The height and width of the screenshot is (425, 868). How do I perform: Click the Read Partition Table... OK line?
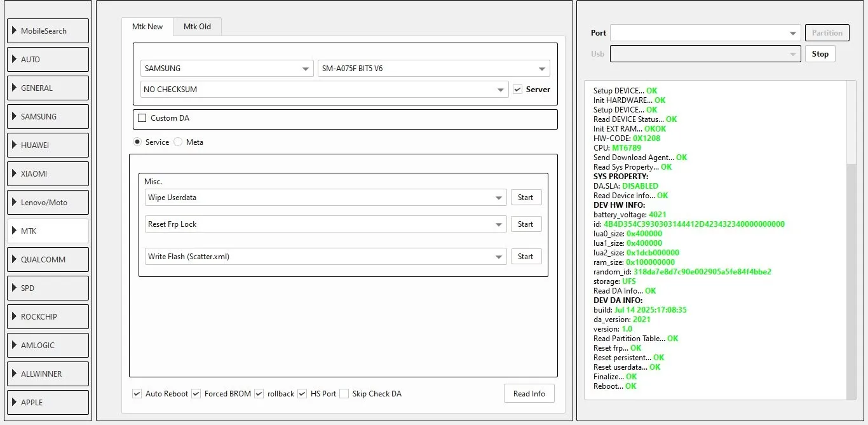tap(636, 339)
